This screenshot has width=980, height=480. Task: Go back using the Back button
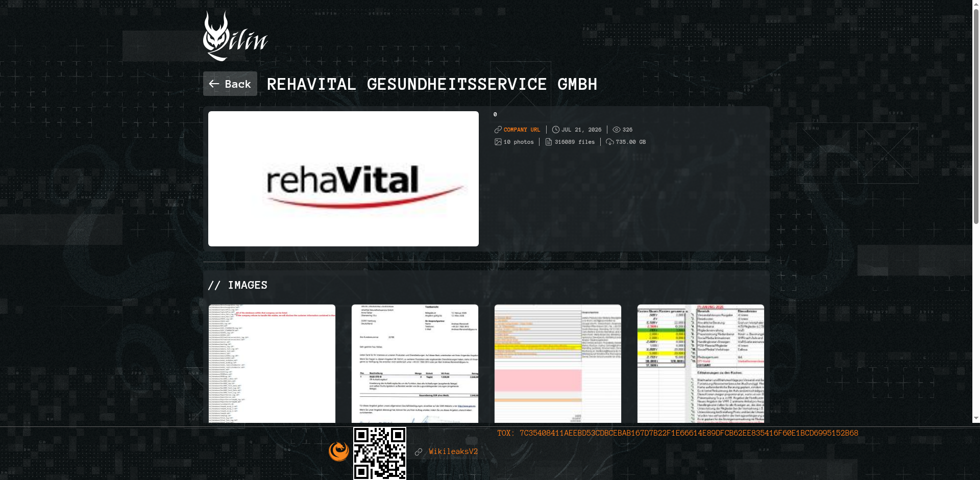(230, 84)
